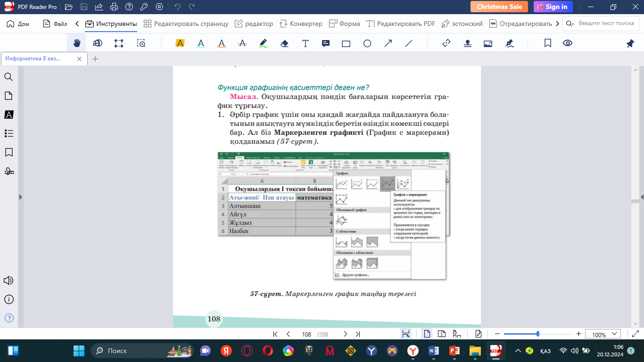Expand more ribbon tabs with right chevron
The height and width of the screenshot is (362, 644).
pyautogui.click(x=558, y=24)
